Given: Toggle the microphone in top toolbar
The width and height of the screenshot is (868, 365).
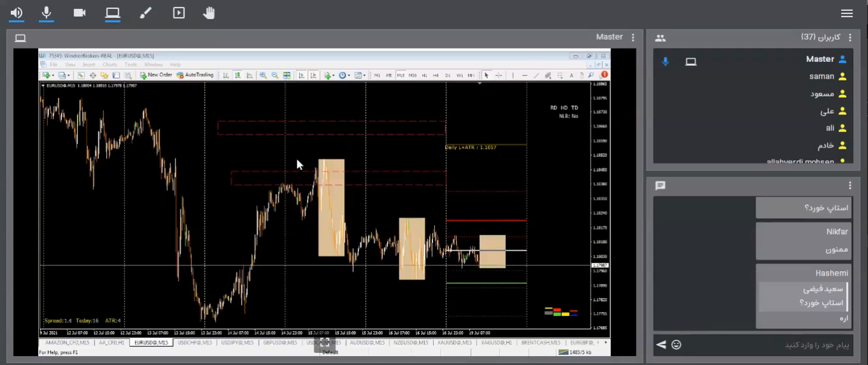Looking at the screenshot, I should (47, 13).
